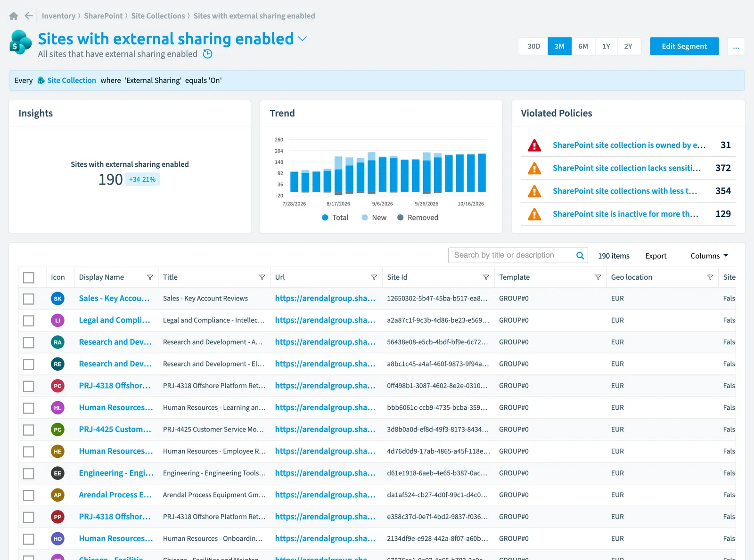
Task: Click the Inventory breadcrumb
Action: pos(58,16)
